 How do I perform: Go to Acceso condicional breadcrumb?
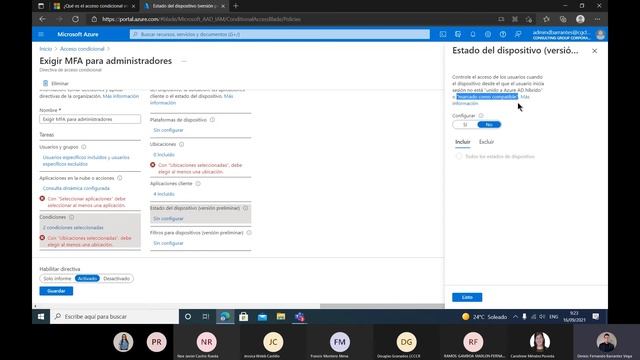pos(82,49)
